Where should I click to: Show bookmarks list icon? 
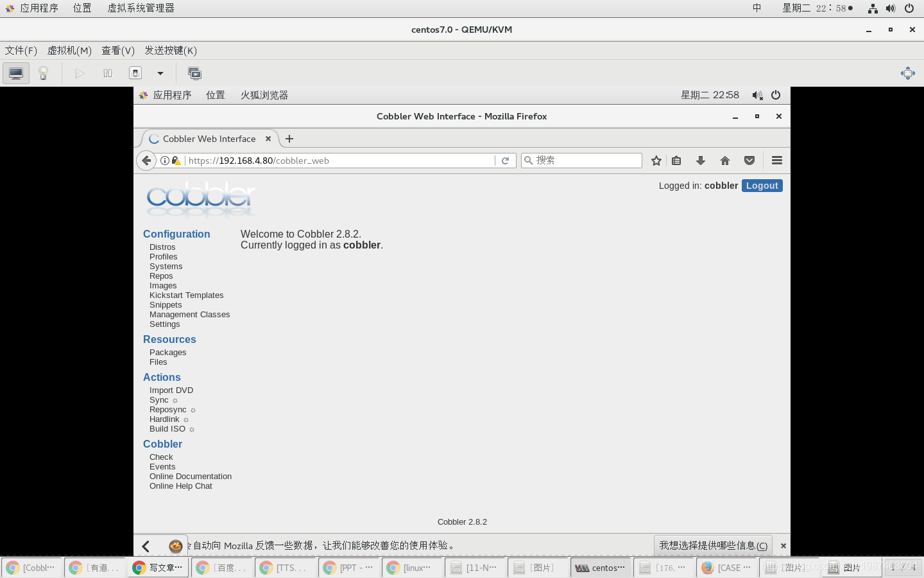point(676,161)
